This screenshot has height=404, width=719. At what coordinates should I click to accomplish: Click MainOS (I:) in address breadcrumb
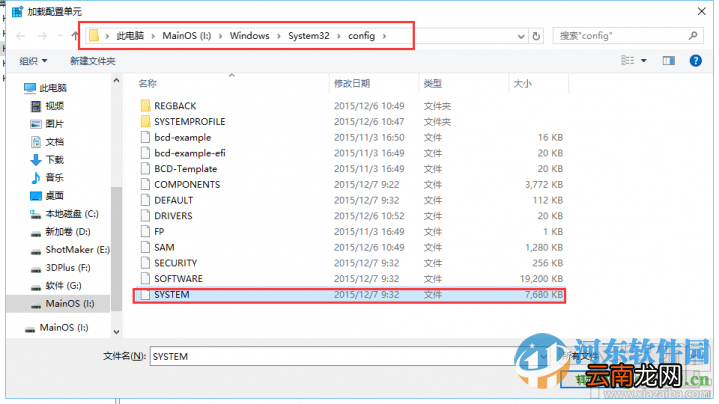(x=187, y=36)
